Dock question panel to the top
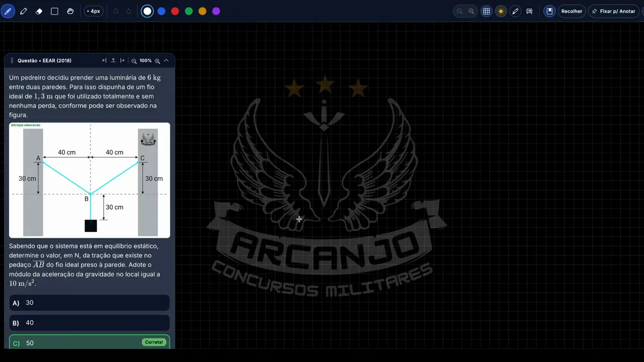The width and height of the screenshot is (644, 362). click(x=113, y=60)
